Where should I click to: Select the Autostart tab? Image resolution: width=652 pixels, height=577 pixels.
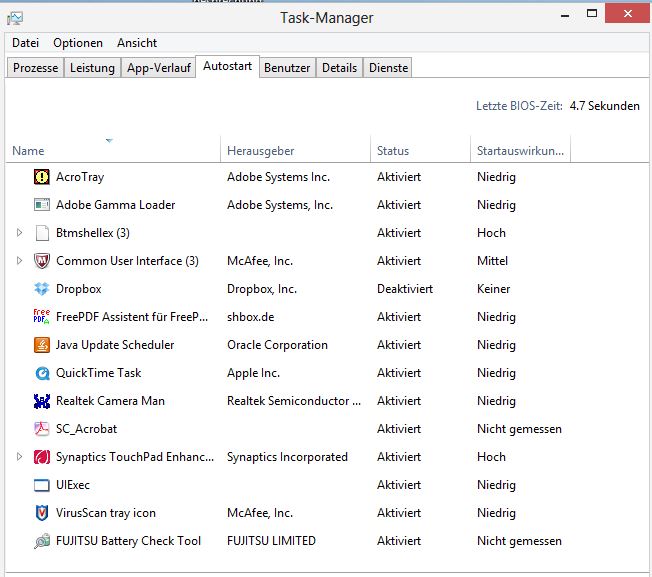(x=227, y=66)
